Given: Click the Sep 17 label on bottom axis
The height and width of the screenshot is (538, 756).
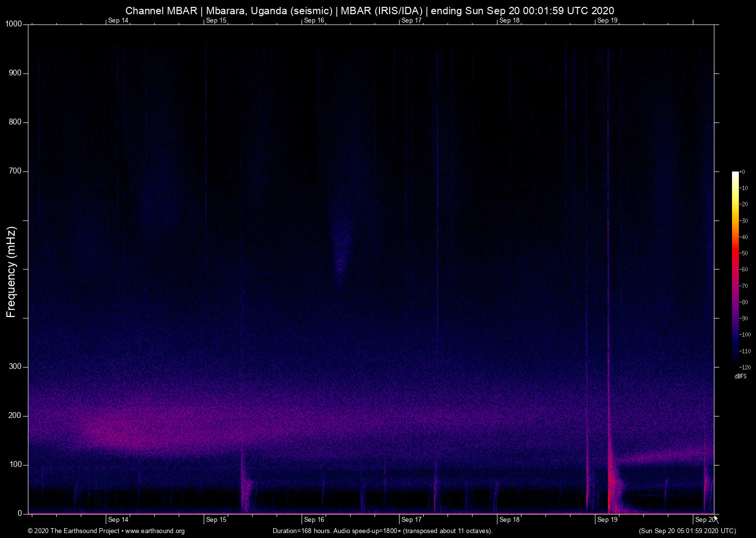Looking at the screenshot, I should [411, 520].
